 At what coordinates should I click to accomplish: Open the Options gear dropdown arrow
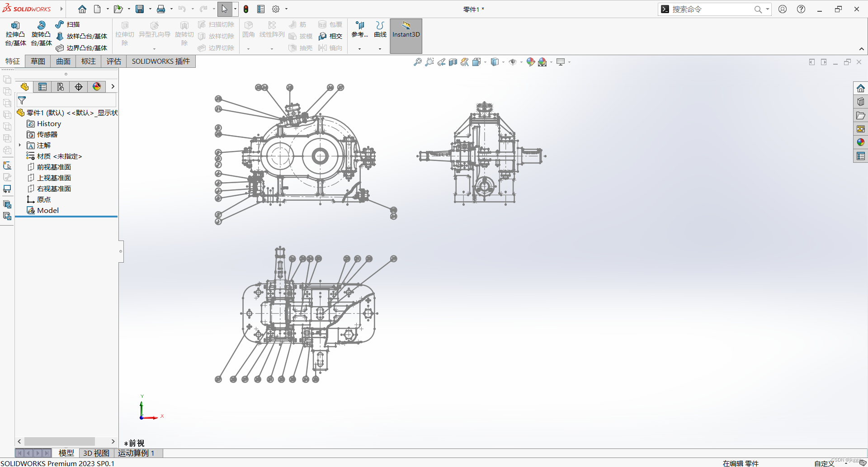pyautogui.click(x=286, y=9)
